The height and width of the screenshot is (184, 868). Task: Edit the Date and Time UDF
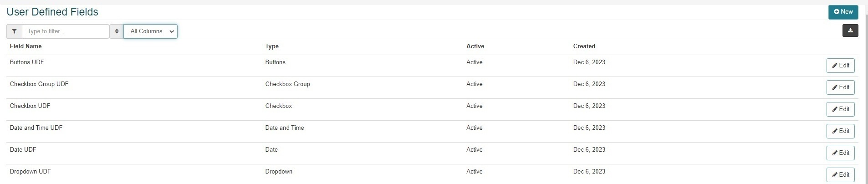coord(840,131)
